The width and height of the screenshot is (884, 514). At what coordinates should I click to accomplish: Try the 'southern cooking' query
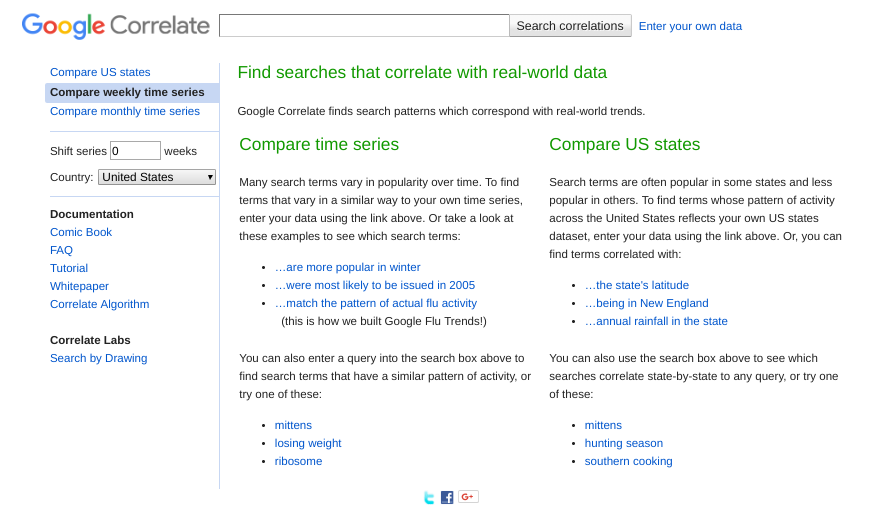(x=628, y=461)
